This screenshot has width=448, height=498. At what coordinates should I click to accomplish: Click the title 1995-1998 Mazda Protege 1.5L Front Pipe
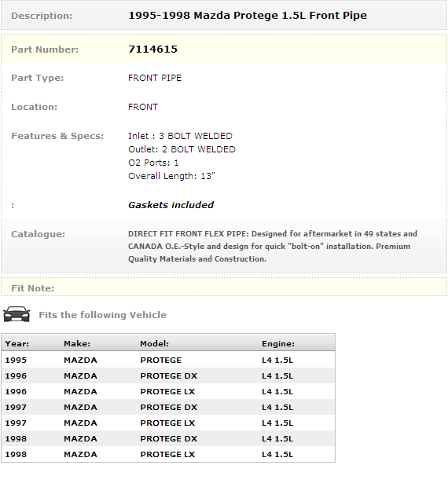[x=248, y=16]
